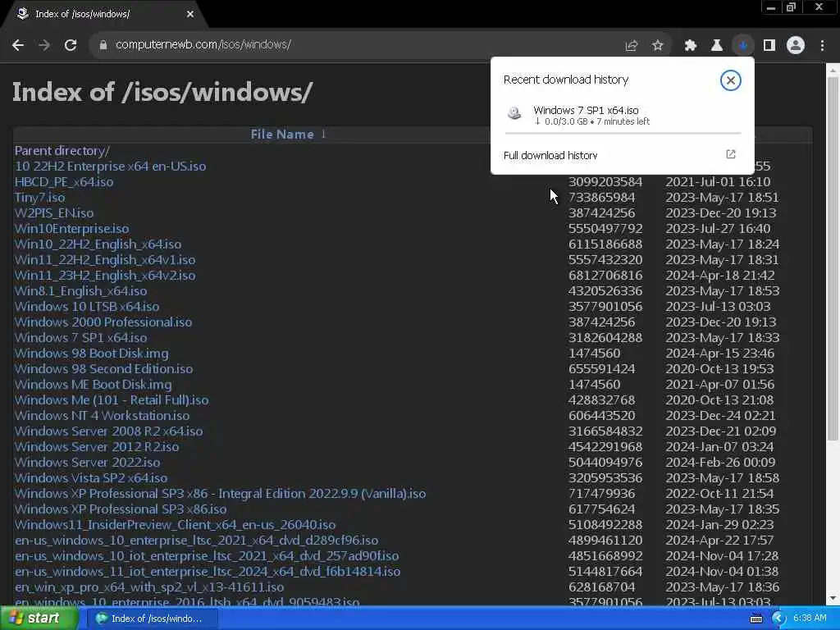Image resolution: width=840 pixels, height=630 pixels.
Task: Close the Recent download history bubble
Action: coord(730,80)
